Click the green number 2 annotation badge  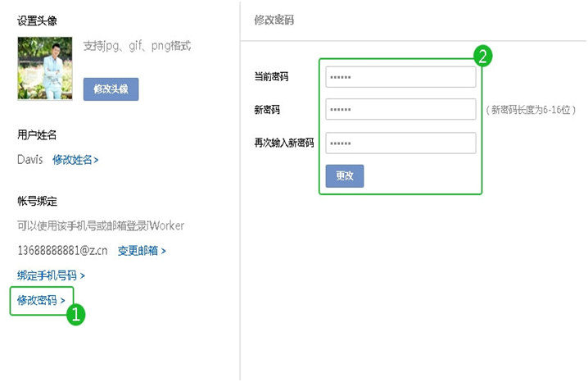482,56
